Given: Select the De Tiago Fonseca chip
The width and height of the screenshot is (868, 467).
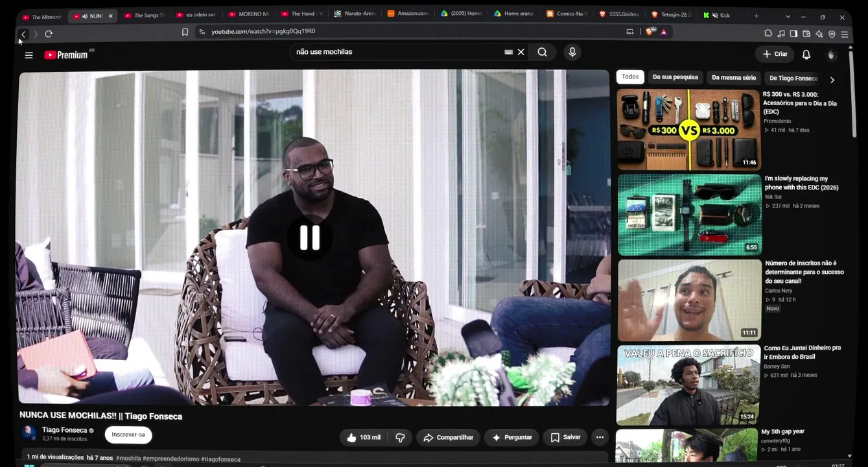Looking at the screenshot, I should tap(793, 78).
